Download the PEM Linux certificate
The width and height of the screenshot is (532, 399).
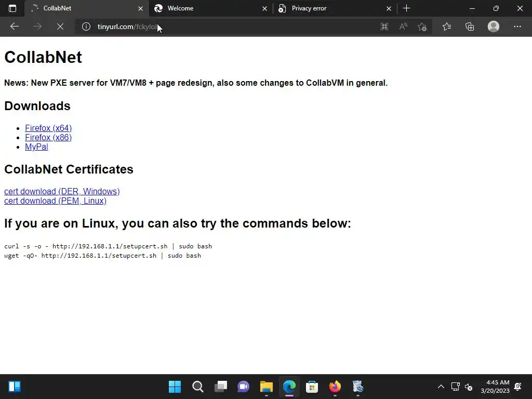[55, 201]
